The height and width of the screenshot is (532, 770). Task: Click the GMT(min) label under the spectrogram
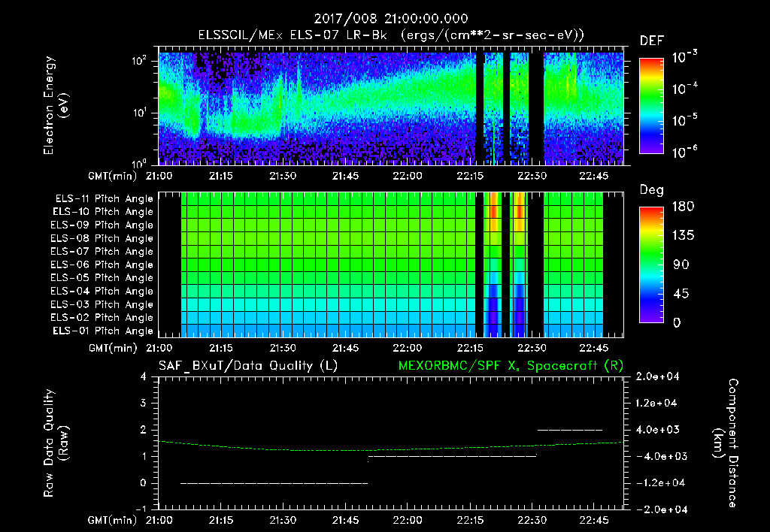tap(113, 176)
